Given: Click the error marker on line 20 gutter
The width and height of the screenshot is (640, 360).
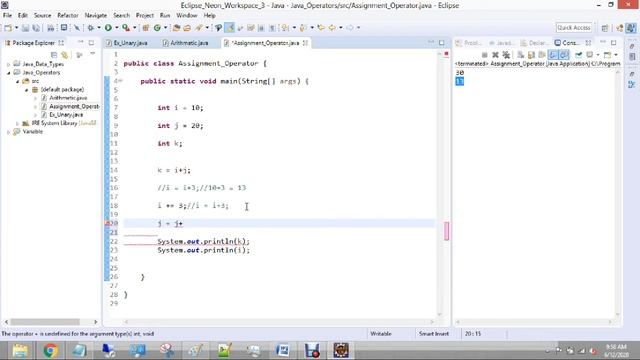Looking at the screenshot, I should pyautogui.click(x=107, y=223).
